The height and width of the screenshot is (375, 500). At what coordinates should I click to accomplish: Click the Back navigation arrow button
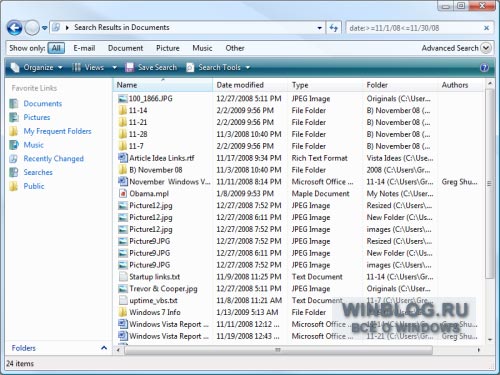[x=15, y=28]
